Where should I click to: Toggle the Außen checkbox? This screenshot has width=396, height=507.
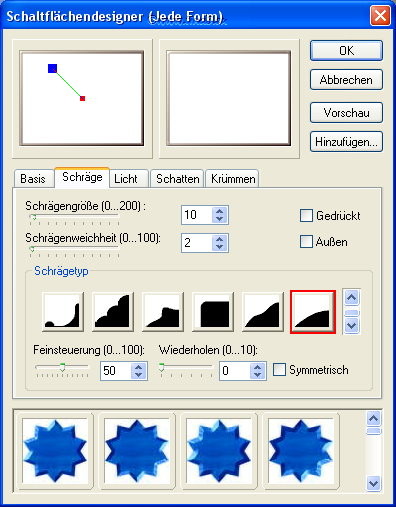[x=306, y=242]
